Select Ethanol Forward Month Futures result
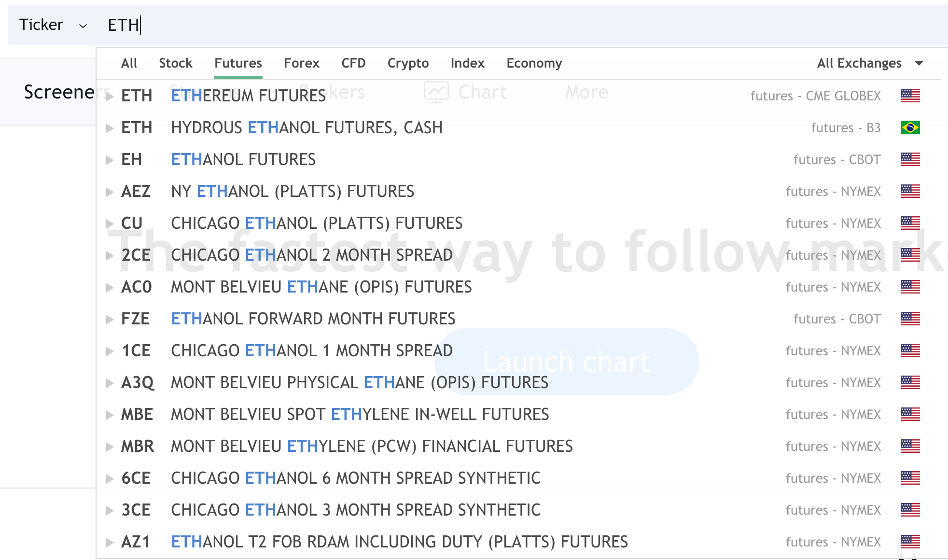Viewport: 948px width, 560px height. 313,319
